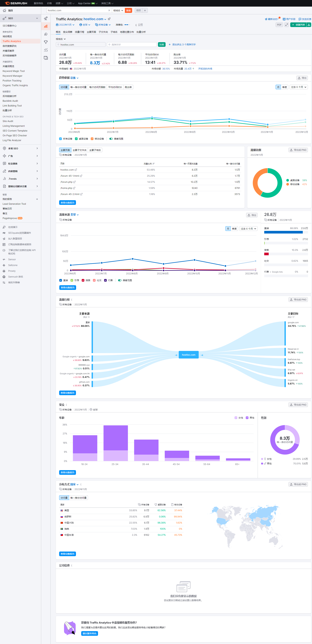This screenshot has height=644, width=312.
Task: Click the hostloc.com node in traffic journey
Action: coord(188,355)
